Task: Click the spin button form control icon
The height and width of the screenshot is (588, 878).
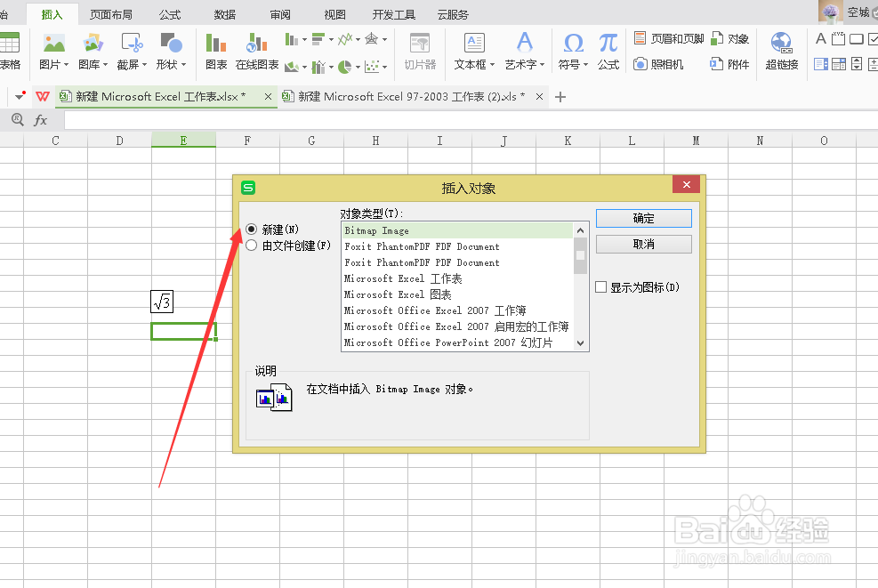Action: pos(856,64)
